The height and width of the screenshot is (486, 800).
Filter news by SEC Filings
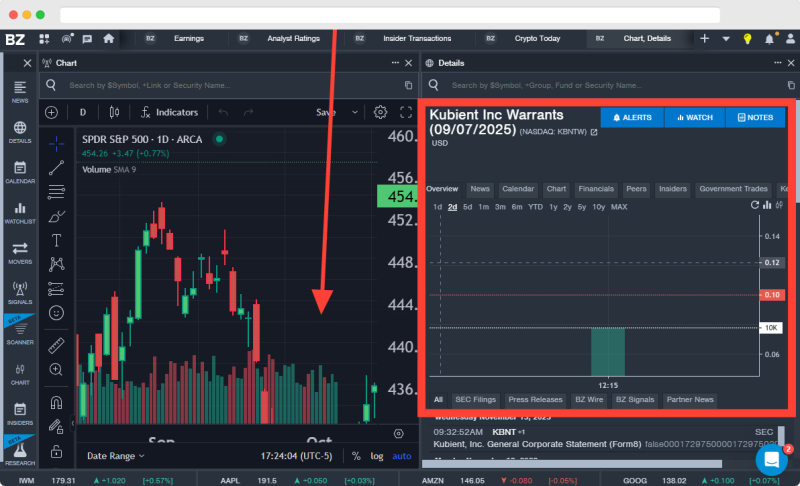pyautogui.click(x=476, y=400)
